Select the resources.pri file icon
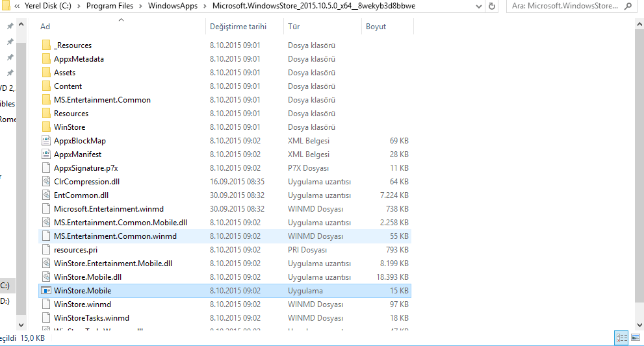 46,249
